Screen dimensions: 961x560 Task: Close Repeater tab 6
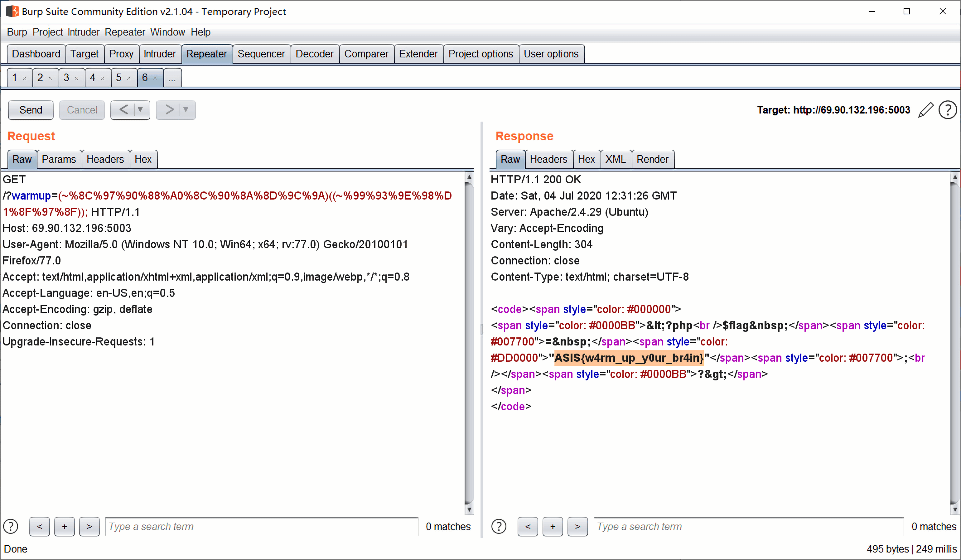pyautogui.click(x=155, y=78)
